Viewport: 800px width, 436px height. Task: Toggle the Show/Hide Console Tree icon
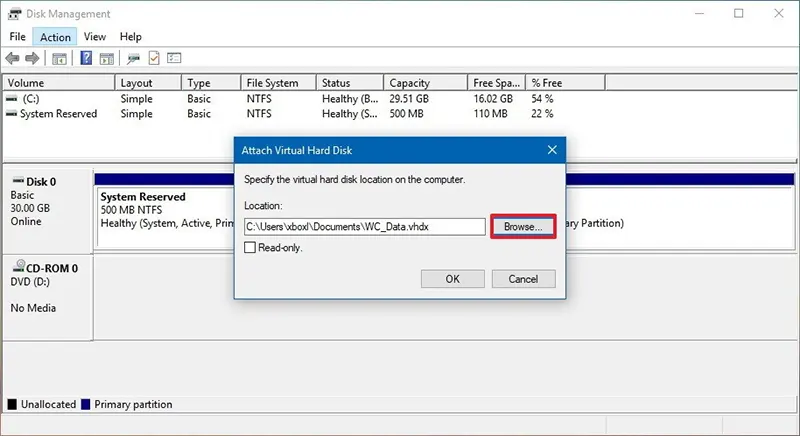click(x=60, y=58)
